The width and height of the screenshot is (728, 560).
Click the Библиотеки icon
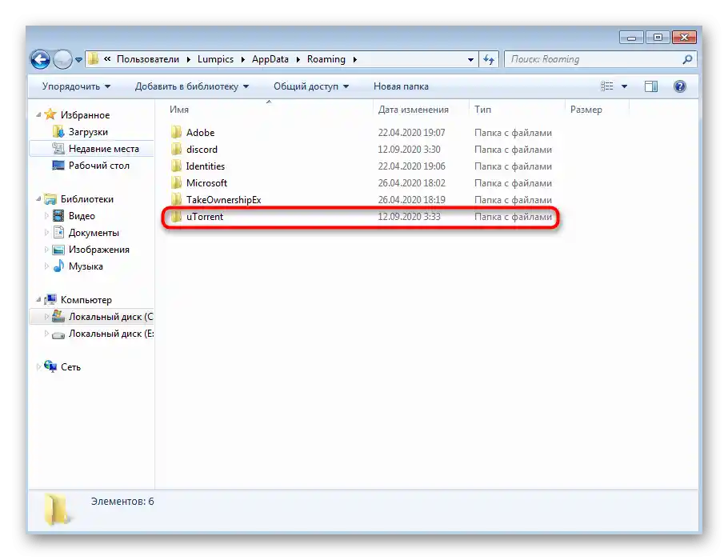[x=50, y=199]
